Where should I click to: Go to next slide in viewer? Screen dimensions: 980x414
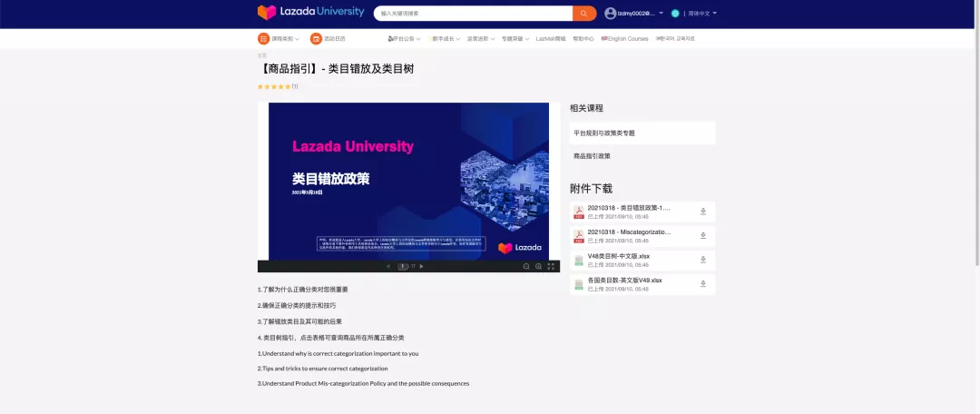coord(422,266)
